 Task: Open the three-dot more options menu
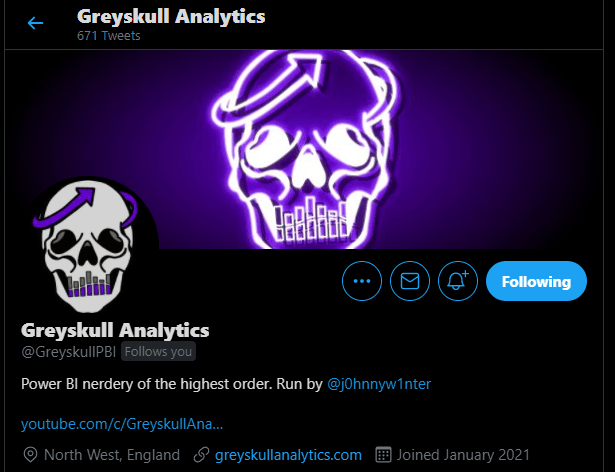(362, 281)
